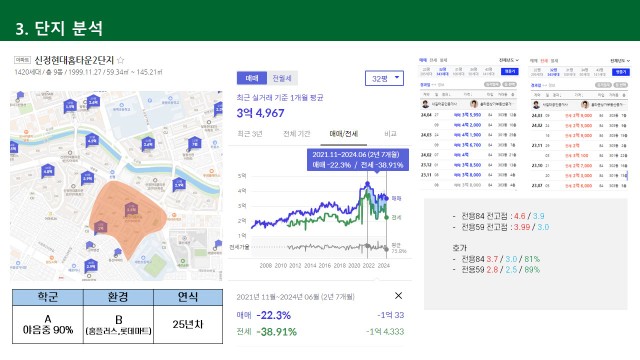The image size is (640, 360).
Task: Click the purple 2억 marker in the orange area
Action: [100, 227]
